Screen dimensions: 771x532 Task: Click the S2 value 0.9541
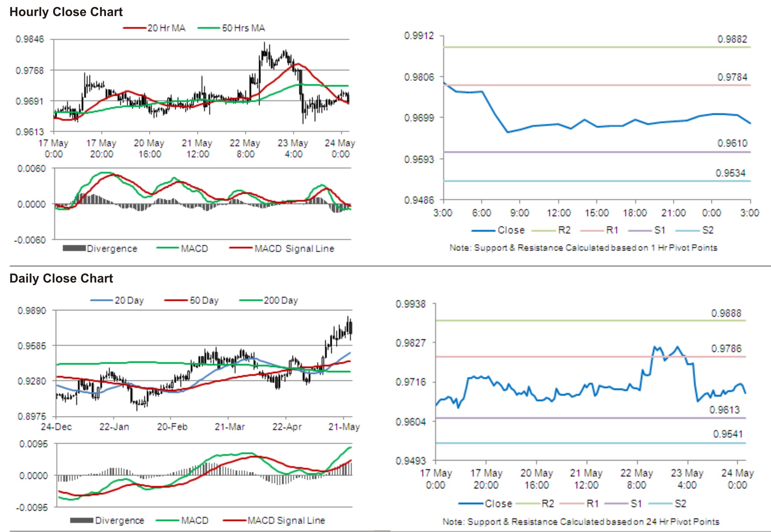pyautogui.click(x=728, y=434)
